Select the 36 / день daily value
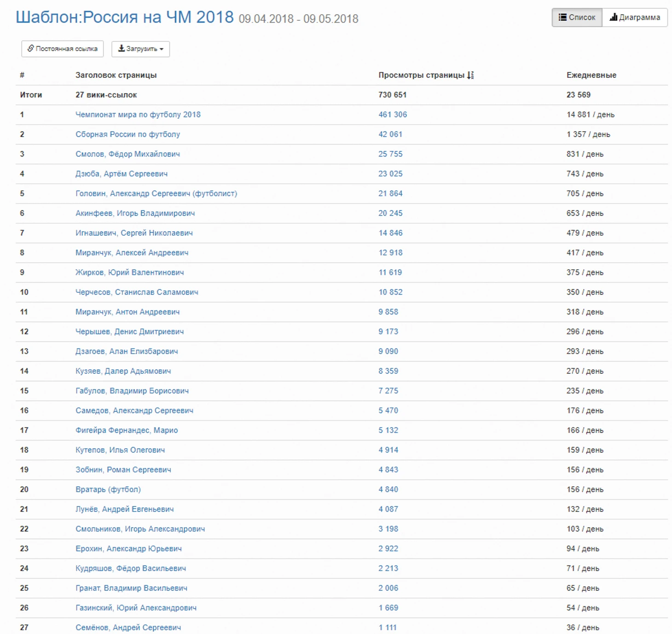The height and width of the screenshot is (634, 672). click(x=583, y=628)
